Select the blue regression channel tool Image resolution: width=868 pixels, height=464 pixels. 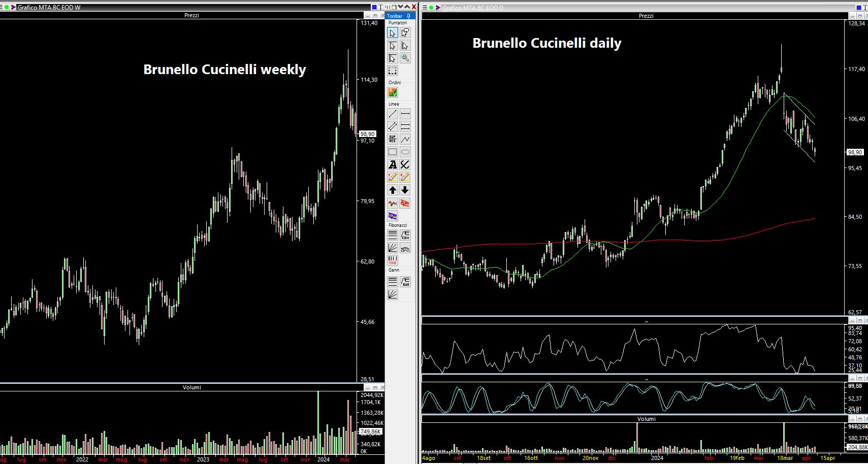tap(392, 216)
